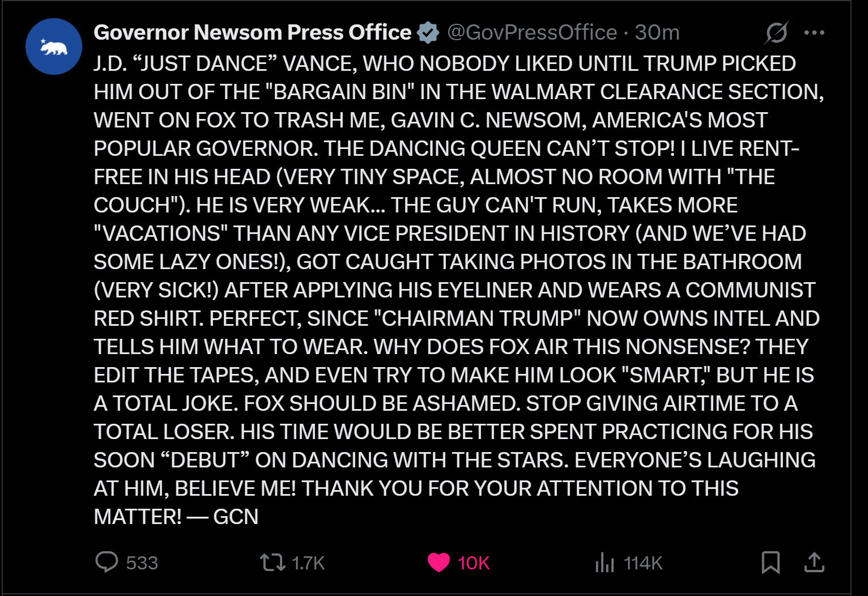Open the post via 30m timestamp
Viewport: 868px width, 596px height.
(x=657, y=32)
